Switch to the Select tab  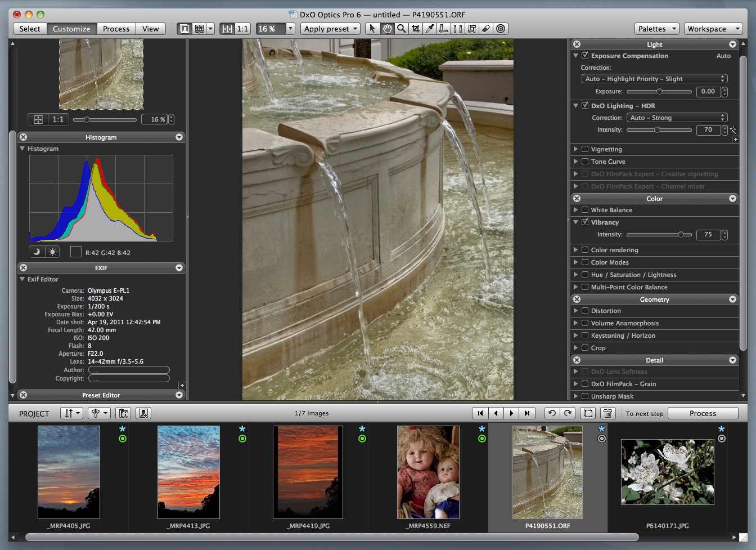click(30, 29)
